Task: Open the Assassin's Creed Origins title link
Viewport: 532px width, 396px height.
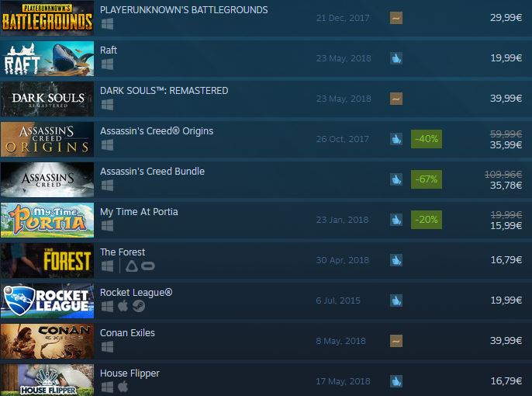Action: coord(157,131)
